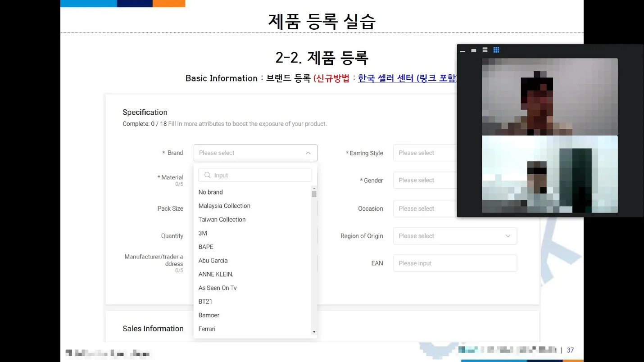
Task: Click the 'Complete: 0 / 18' status text
Action: [145, 124]
